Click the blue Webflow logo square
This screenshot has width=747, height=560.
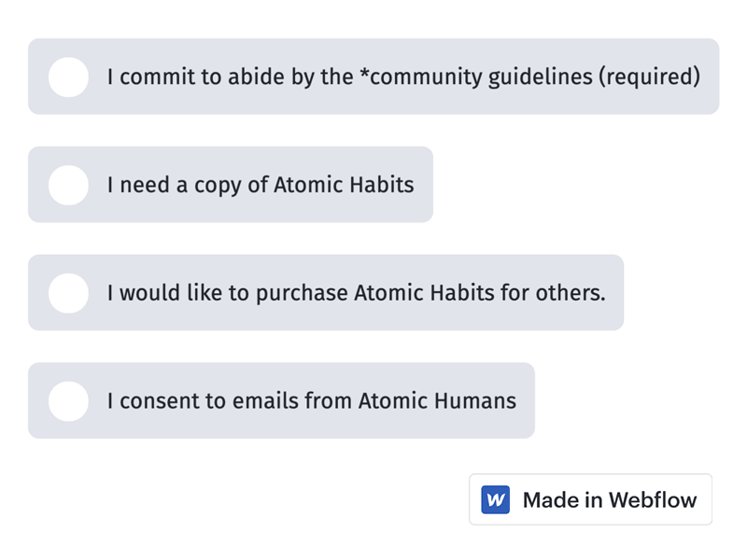[x=495, y=499]
